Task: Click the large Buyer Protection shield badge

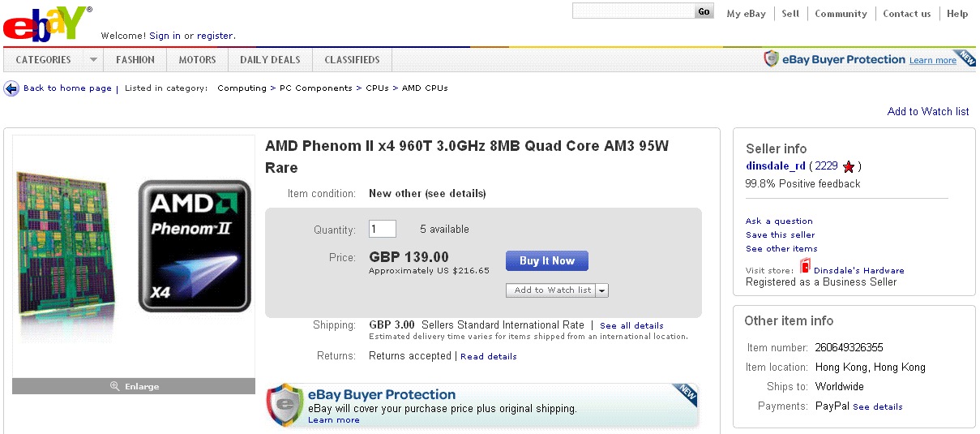Action: (285, 405)
